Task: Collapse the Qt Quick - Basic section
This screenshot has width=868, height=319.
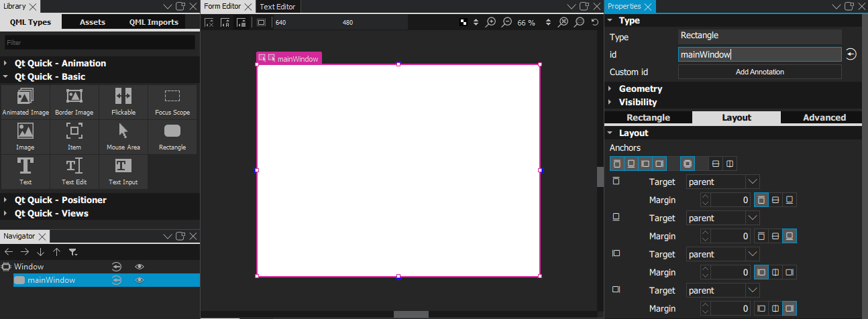Action: pos(100,76)
